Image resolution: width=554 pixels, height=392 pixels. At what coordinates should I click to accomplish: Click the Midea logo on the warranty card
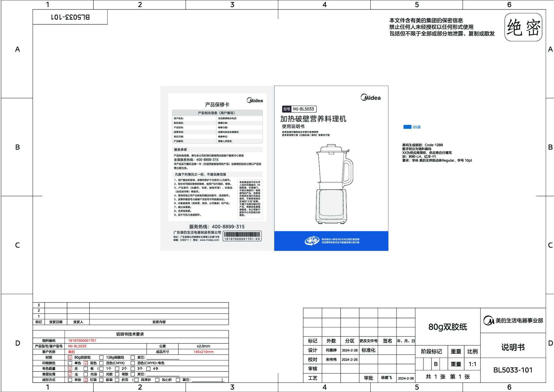tap(255, 100)
